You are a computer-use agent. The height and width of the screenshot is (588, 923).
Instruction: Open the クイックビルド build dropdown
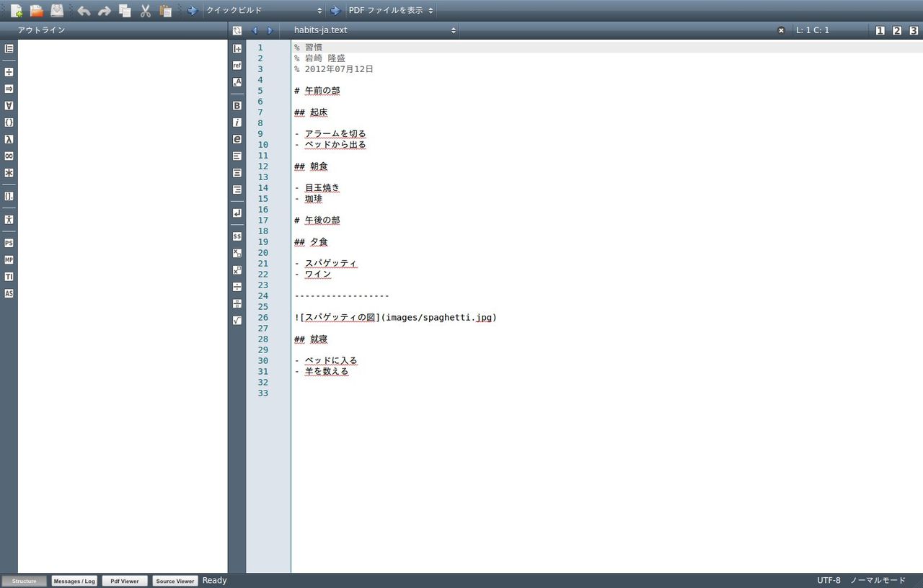(264, 11)
